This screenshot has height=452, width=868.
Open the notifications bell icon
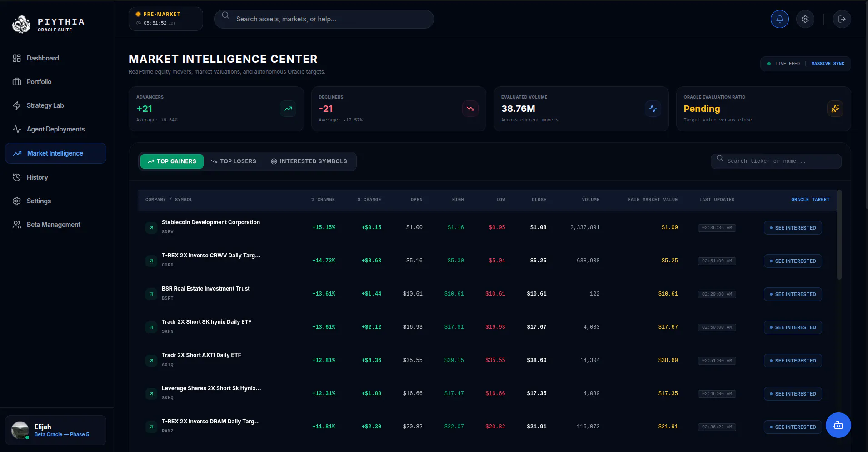coord(779,19)
